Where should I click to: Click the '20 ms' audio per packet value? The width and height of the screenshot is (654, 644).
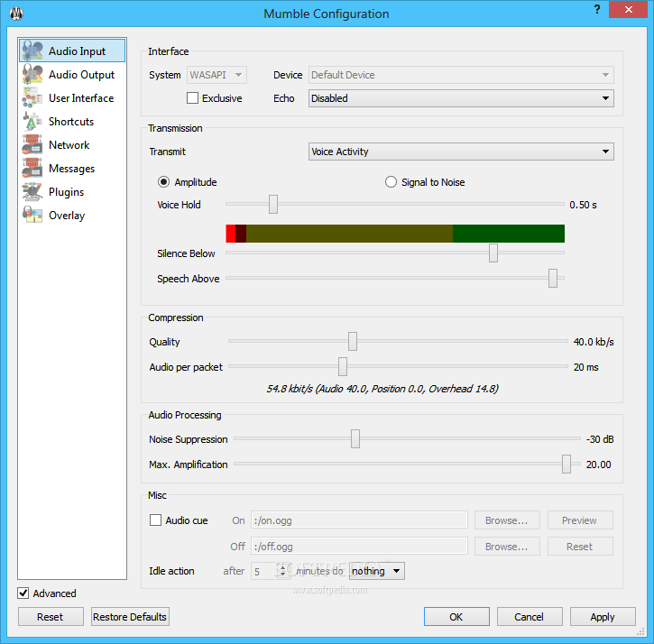tap(585, 367)
